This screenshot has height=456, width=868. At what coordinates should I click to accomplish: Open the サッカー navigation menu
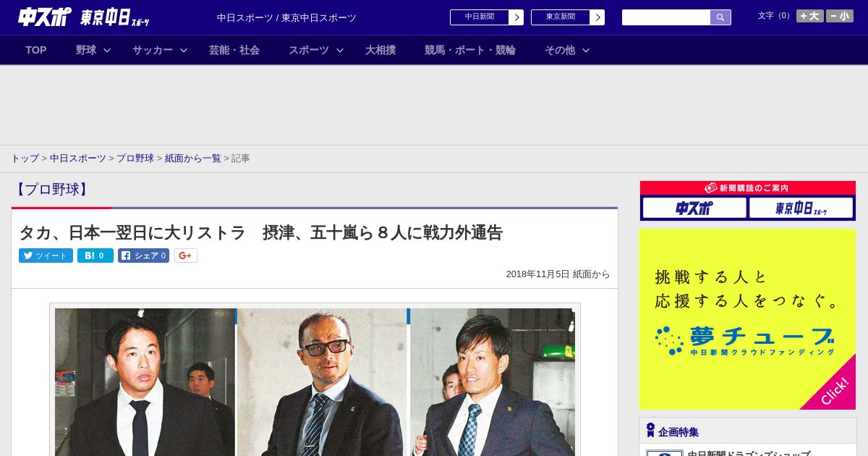click(x=153, y=50)
